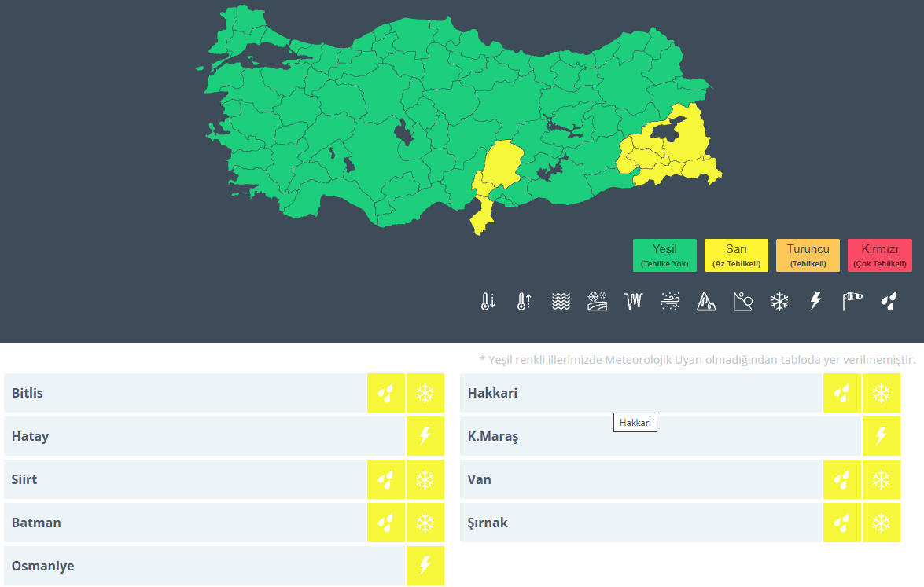
Task: Select the lightning bolt icon in legend row
Action: 815,301
